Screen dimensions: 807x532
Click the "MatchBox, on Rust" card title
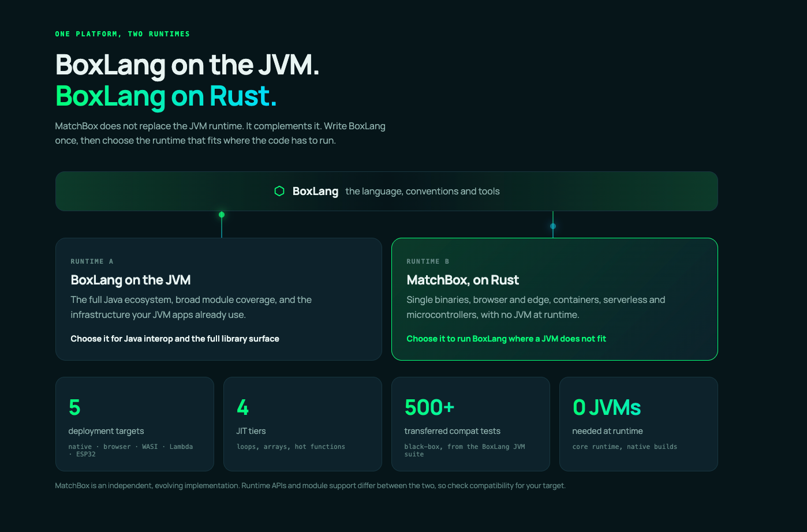click(x=463, y=280)
